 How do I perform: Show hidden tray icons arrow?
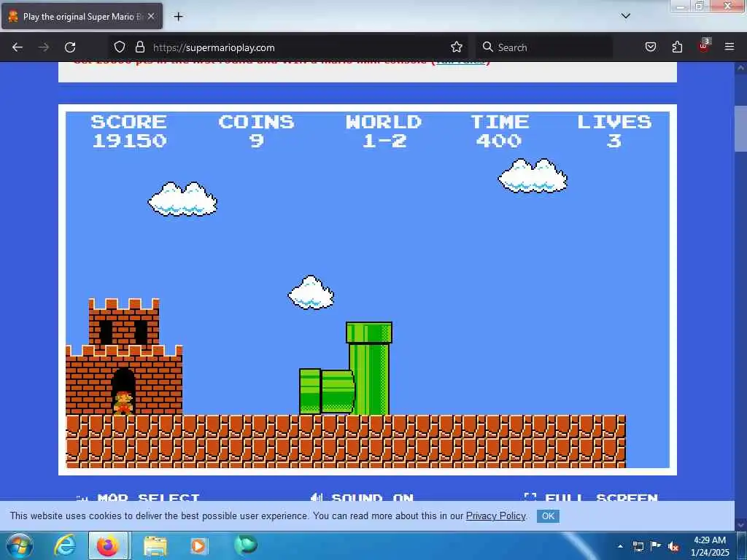(x=620, y=546)
